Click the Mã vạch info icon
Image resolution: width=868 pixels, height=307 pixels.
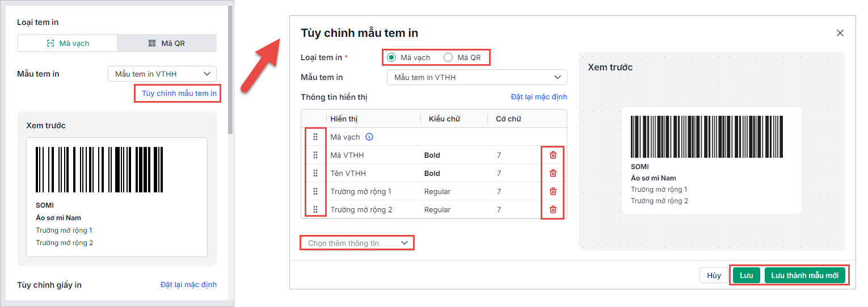pos(369,137)
